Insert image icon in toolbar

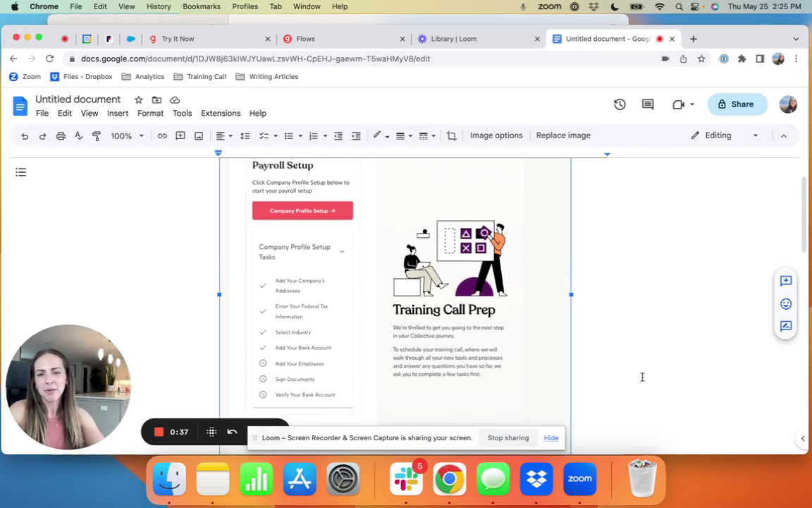click(x=198, y=135)
